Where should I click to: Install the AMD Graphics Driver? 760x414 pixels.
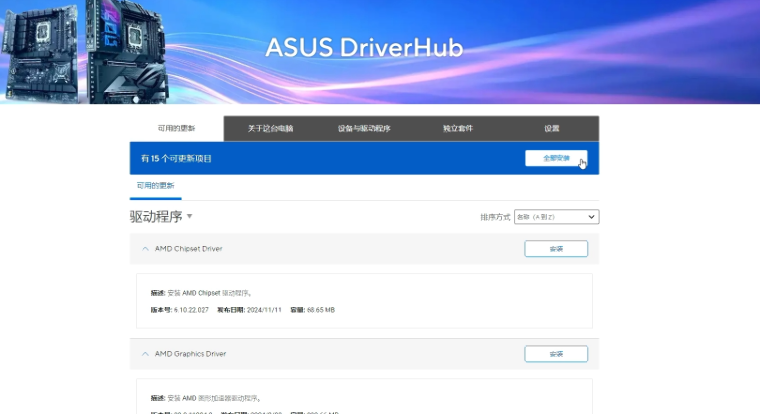(x=556, y=354)
